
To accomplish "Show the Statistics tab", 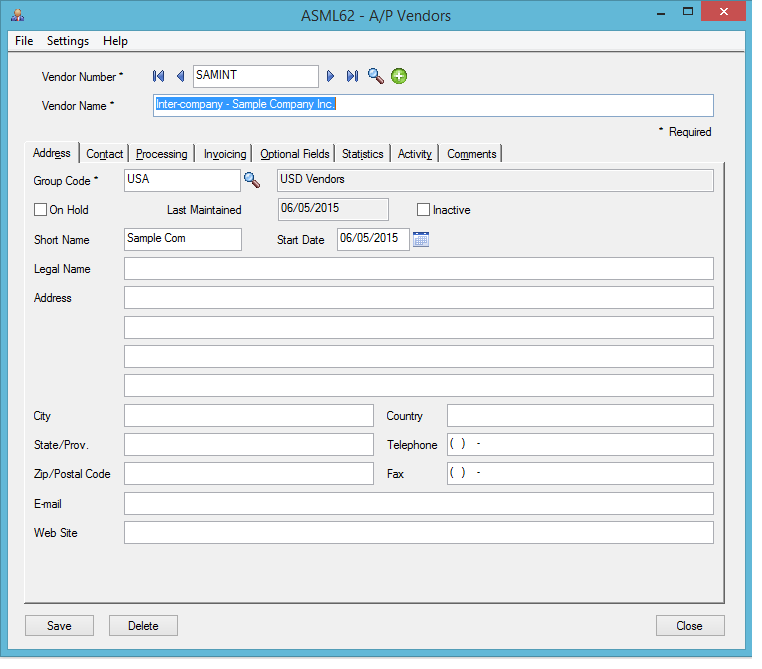I will tap(362, 154).
